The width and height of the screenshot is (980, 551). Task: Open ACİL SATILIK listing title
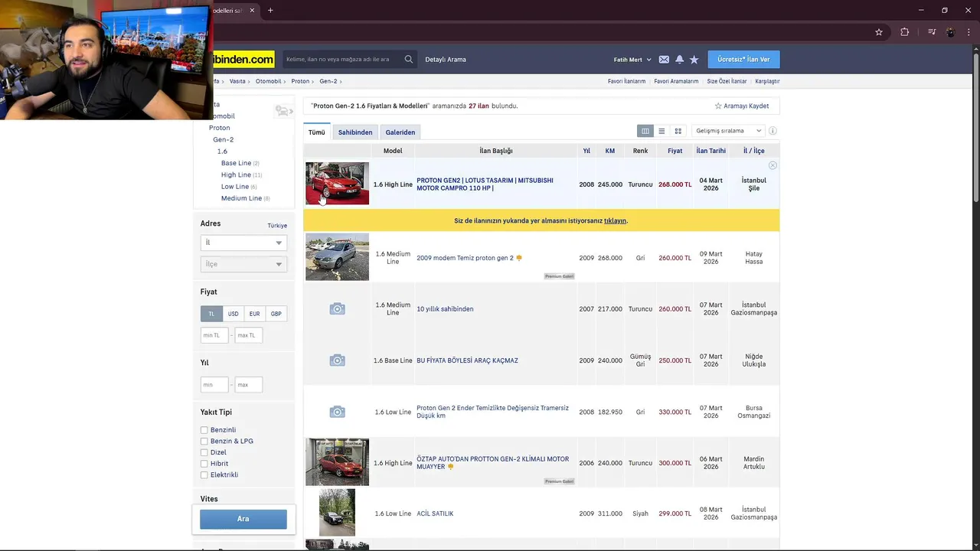tap(435, 514)
